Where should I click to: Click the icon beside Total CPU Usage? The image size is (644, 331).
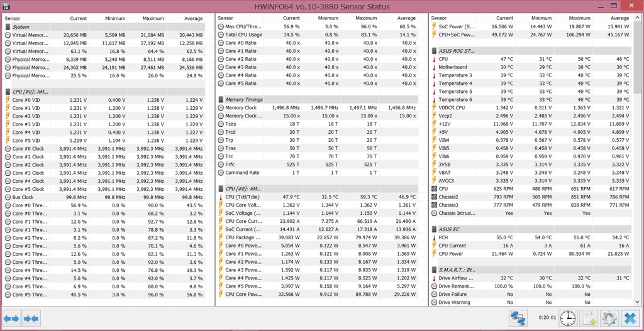pyautogui.click(x=221, y=35)
